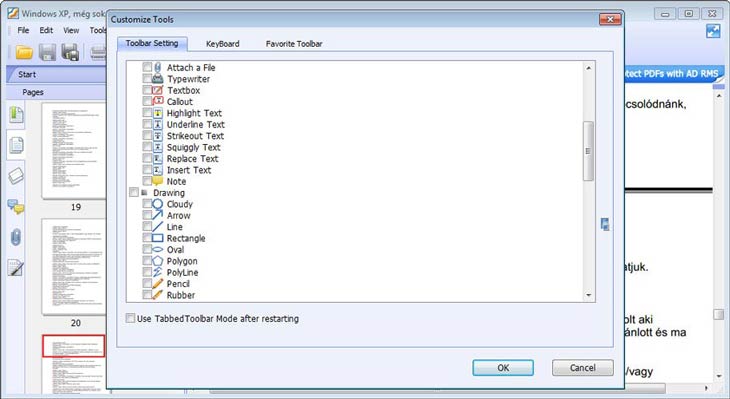Click the fullscreen icon at top right

pyautogui.click(x=713, y=31)
